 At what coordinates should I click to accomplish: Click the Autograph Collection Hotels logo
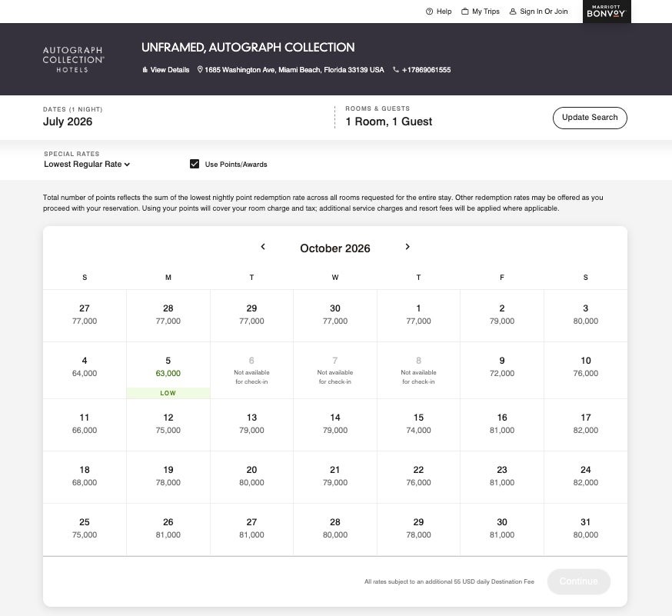click(x=73, y=59)
